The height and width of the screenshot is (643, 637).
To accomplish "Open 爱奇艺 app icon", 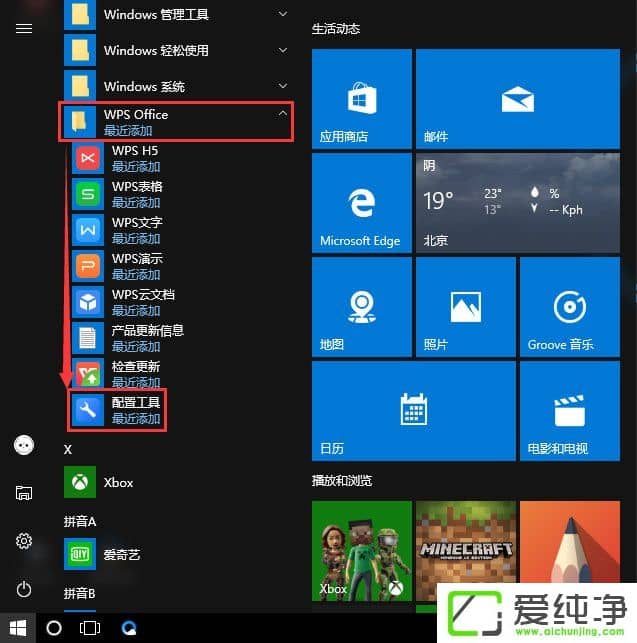I will (x=80, y=554).
